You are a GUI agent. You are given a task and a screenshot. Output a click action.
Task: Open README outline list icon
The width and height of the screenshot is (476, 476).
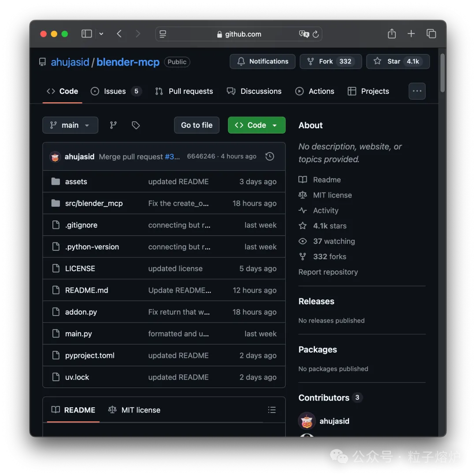coord(271,410)
